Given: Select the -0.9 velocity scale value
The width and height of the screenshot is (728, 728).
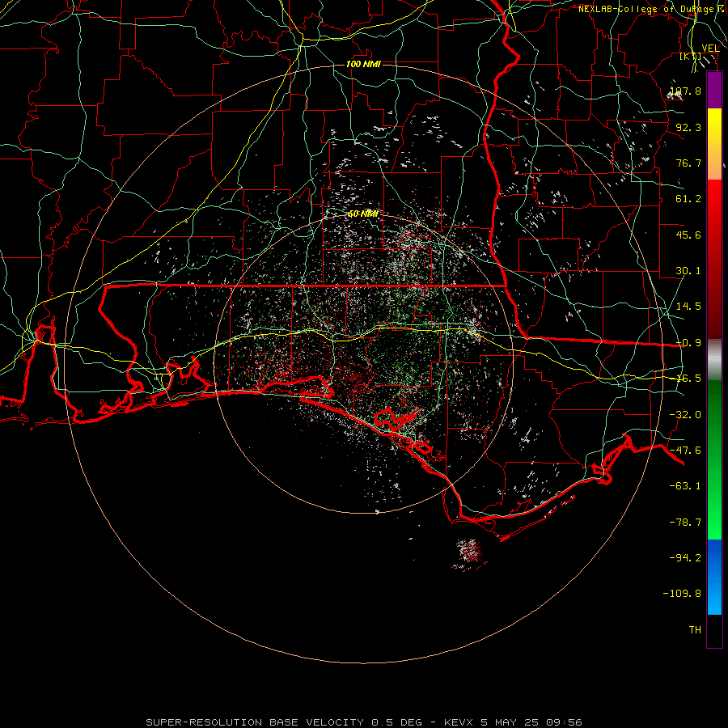Looking at the screenshot, I should tap(688, 343).
